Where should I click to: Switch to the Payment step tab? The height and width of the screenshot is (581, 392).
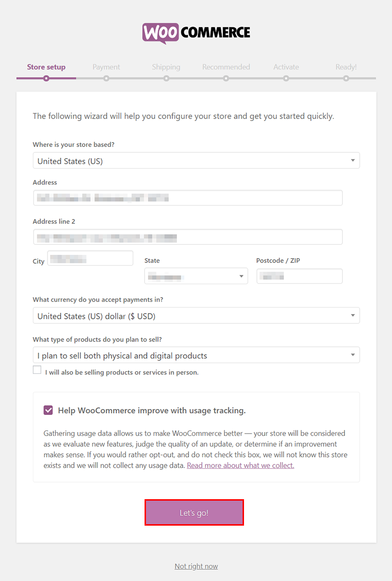tap(106, 67)
